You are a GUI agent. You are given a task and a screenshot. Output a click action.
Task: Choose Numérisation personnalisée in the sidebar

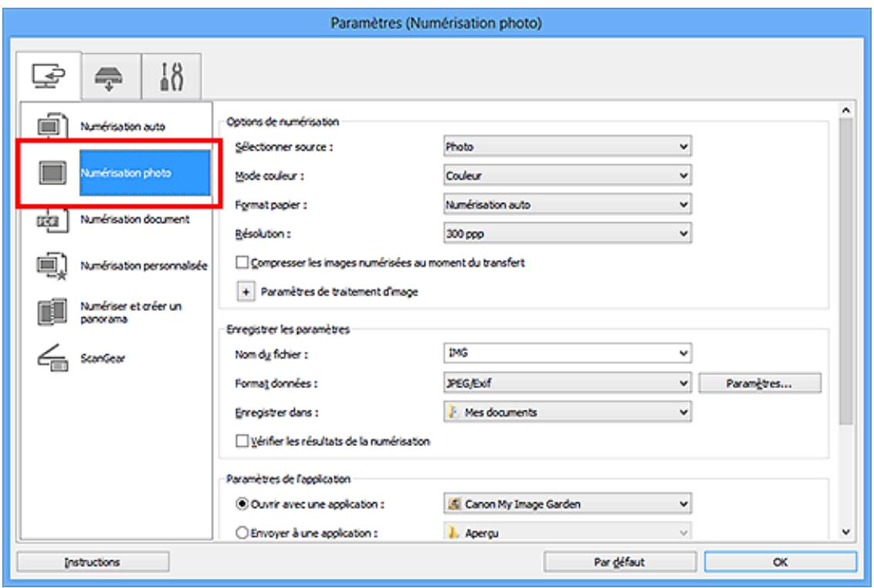click(144, 266)
